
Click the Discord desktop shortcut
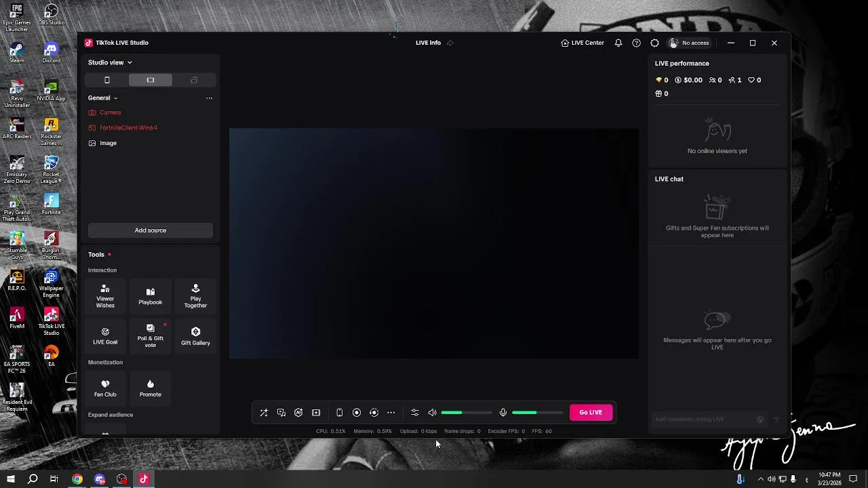[x=52, y=53]
